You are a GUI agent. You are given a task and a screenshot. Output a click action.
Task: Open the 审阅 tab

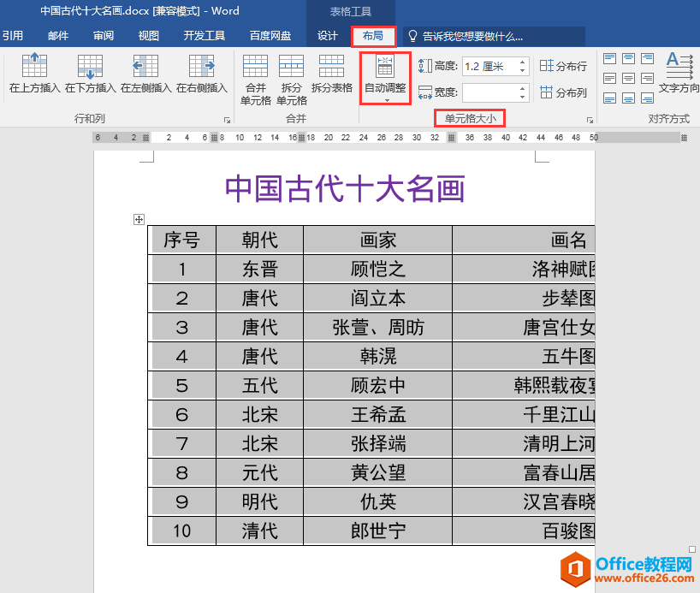click(104, 36)
